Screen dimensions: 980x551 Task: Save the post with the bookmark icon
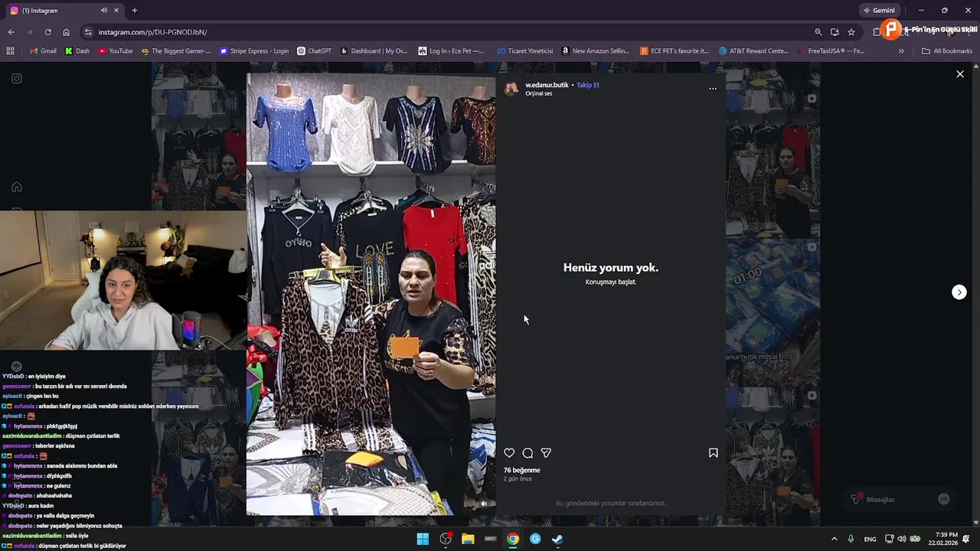714,453
